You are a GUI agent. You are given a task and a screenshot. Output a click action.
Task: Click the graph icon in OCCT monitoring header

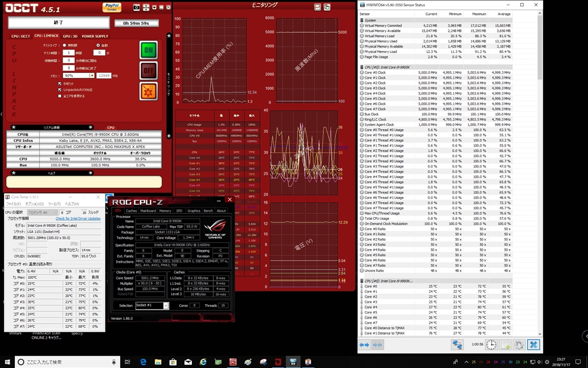click(x=318, y=7)
